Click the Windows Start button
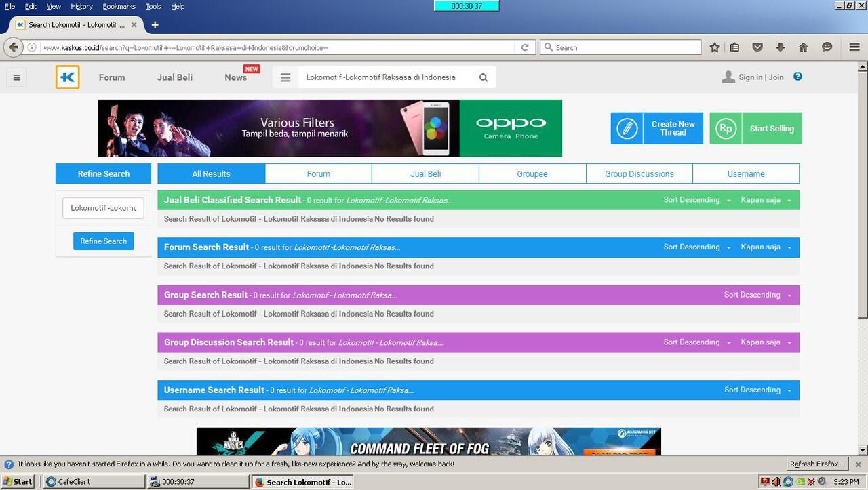868x490 pixels. pyautogui.click(x=18, y=482)
